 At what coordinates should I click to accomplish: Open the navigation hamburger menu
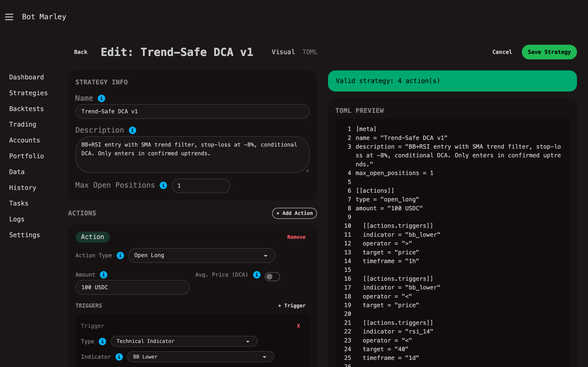9,17
